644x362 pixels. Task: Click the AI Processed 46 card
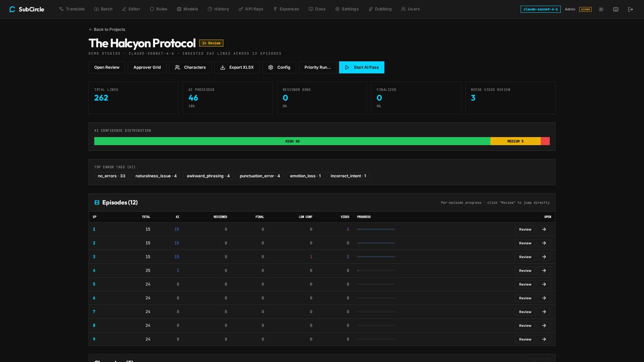coord(228,98)
